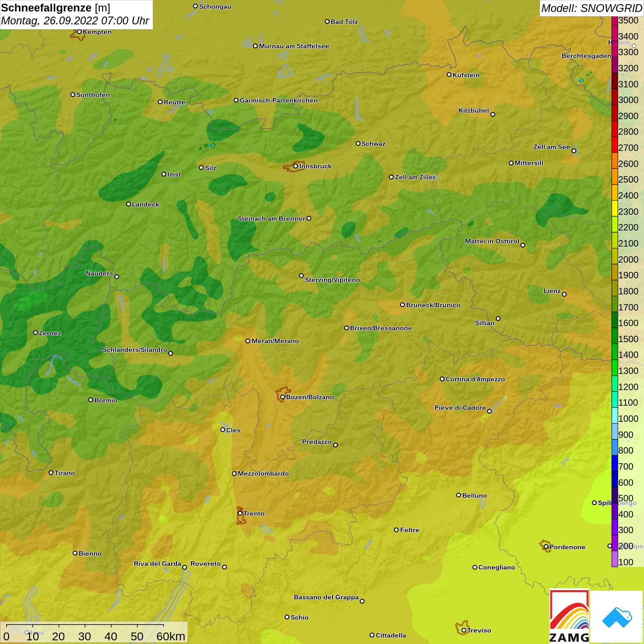The width and height of the screenshot is (644, 644).
Task: Select the Belluno location marker
Action: click(x=458, y=495)
